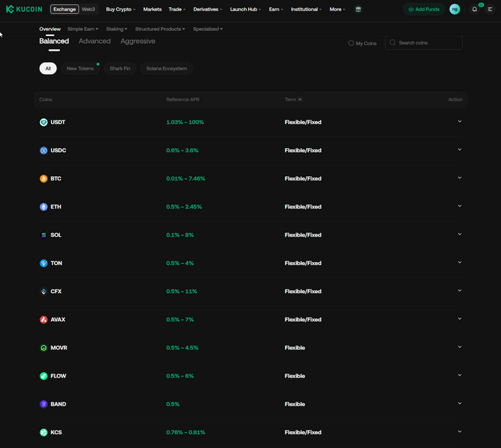Open the Simple Earn dropdown
The height and width of the screenshot is (448, 501).
(82, 29)
